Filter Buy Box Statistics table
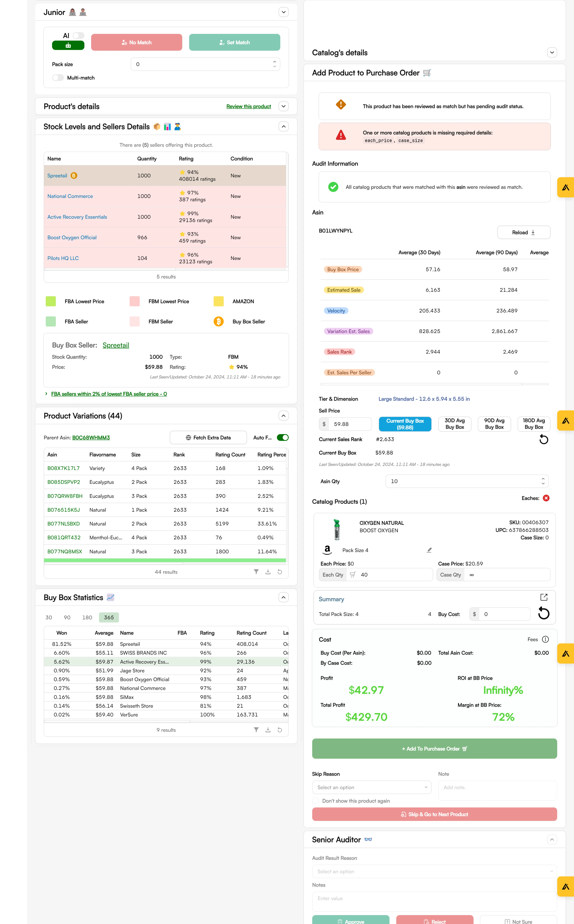The height and width of the screenshot is (924, 574). coord(256,729)
